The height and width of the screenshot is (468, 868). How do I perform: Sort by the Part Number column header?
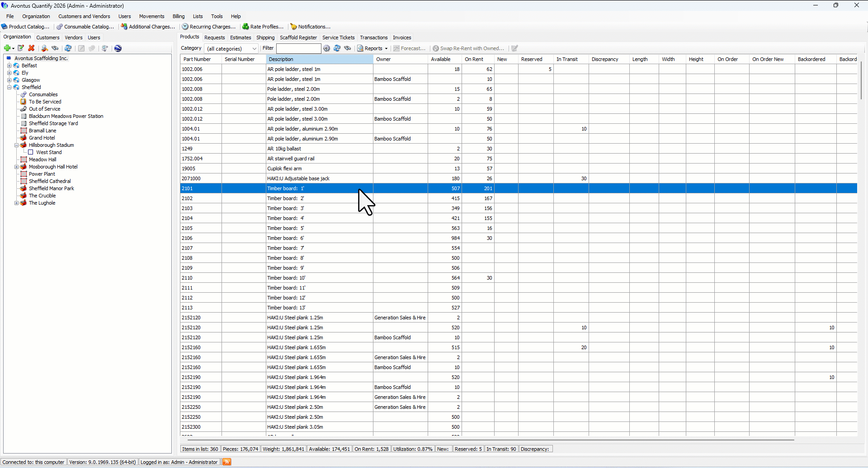pos(201,59)
